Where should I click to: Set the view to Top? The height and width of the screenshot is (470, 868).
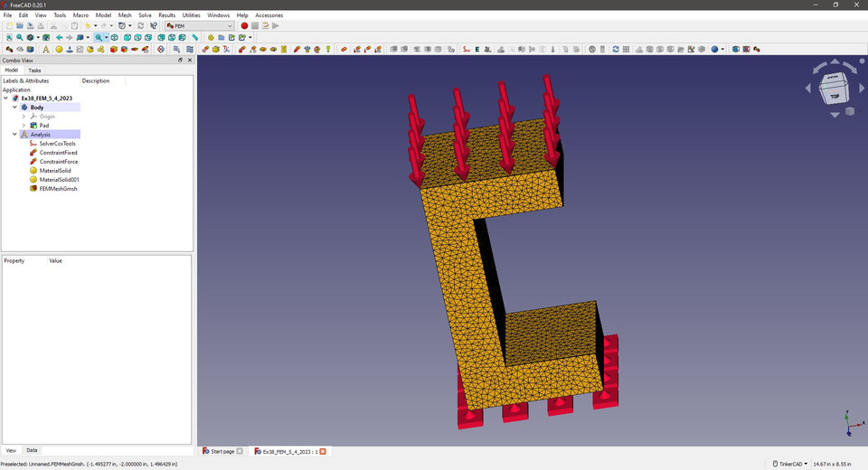click(x=137, y=37)
